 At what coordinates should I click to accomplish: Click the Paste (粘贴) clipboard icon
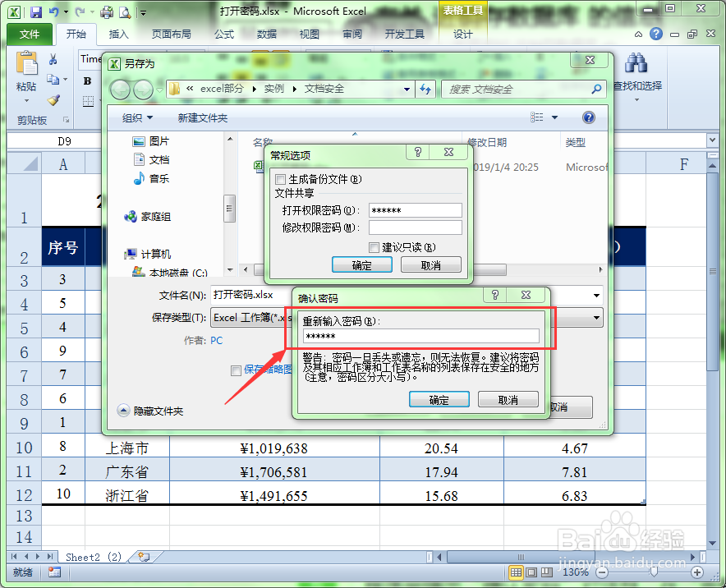pyautogui.click(x=26, y=62)
